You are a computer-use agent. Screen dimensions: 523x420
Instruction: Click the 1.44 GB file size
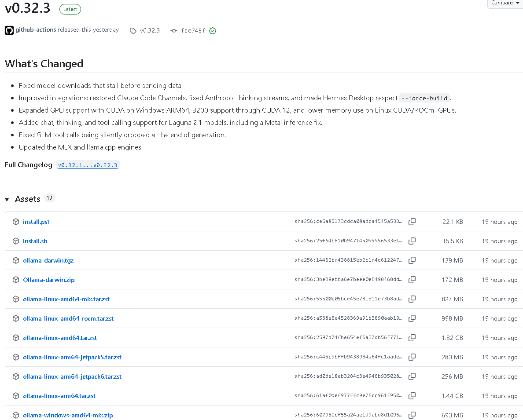click(x=452, y=396)
